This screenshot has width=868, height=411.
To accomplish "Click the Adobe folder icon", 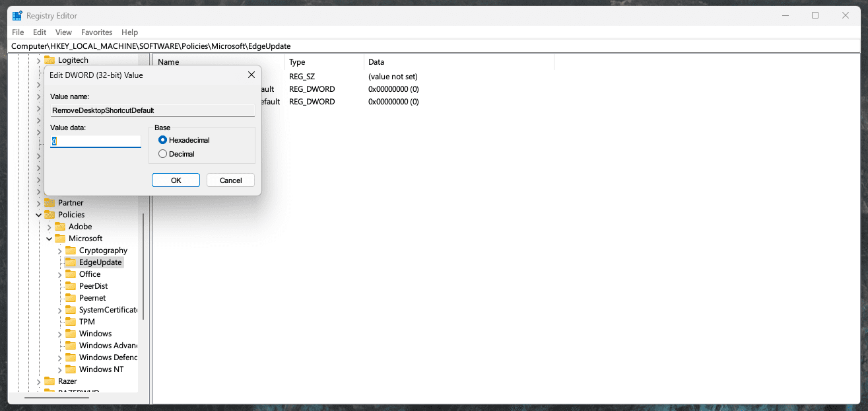I will tap(60, 227).
